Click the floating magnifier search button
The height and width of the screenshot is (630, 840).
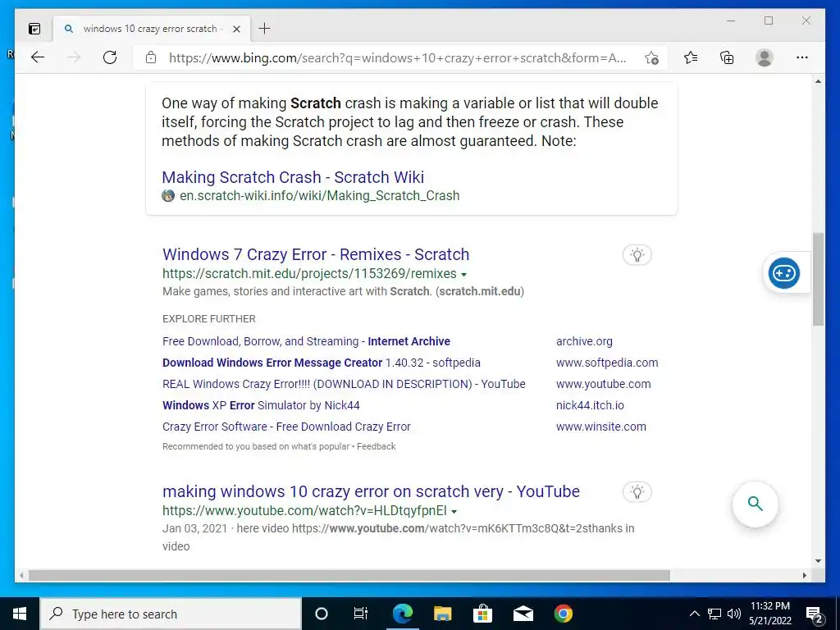pos(755,504)
